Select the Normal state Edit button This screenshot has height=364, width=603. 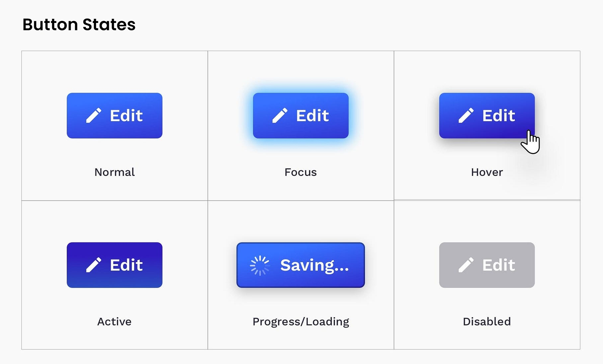[x=114, y=115]
